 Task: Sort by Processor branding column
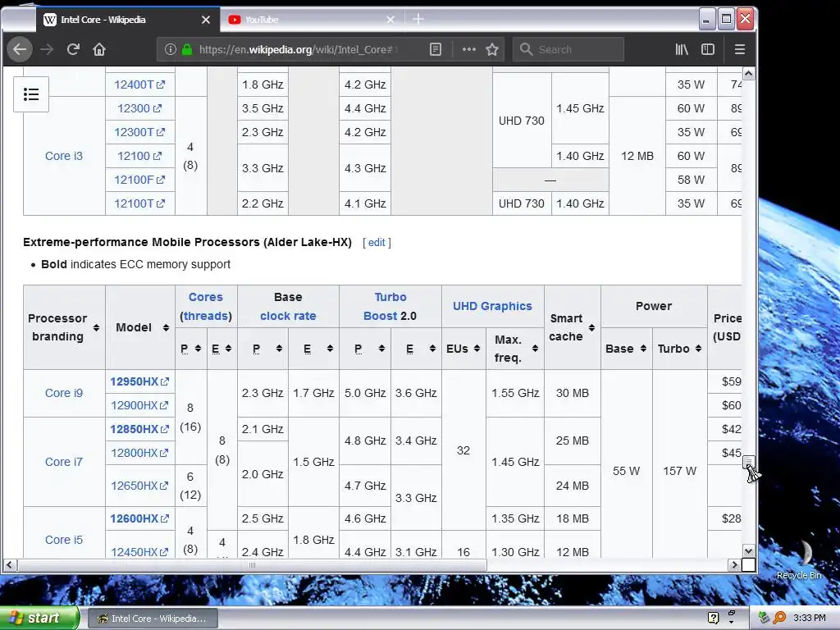point(97,327)
